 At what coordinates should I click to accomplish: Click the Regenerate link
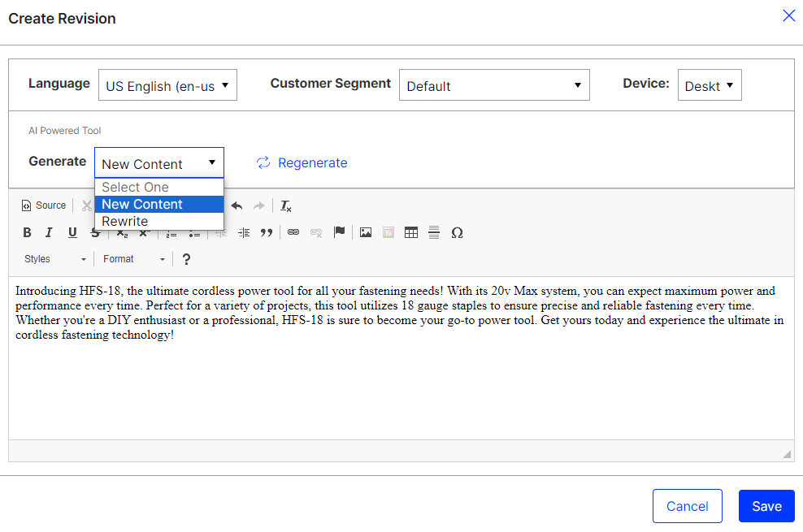tap(312, 162)
